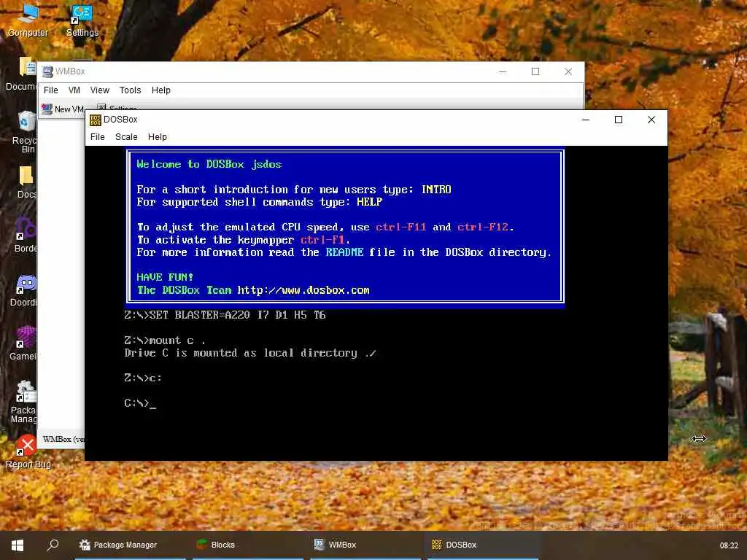Viewport: 747px width, 560px height.
Task: Minimize the DOSBox window
Action: tap(586, 120)
